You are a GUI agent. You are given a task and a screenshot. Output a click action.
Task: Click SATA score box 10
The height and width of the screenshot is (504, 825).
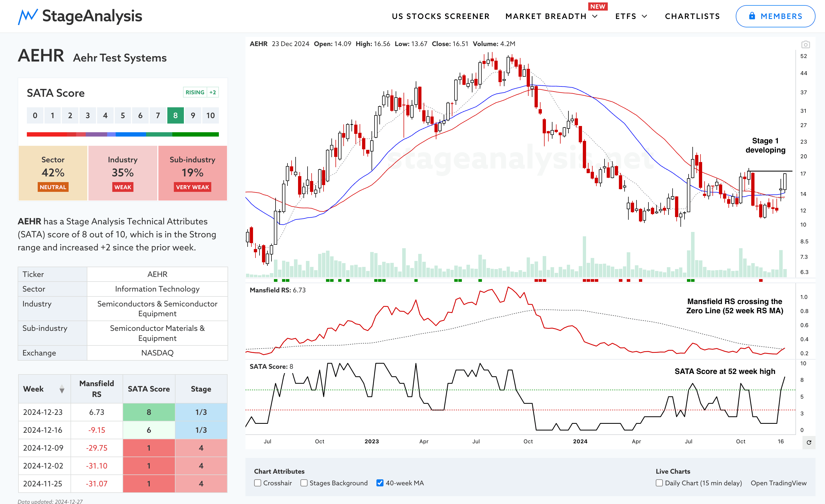pos(210,115)
